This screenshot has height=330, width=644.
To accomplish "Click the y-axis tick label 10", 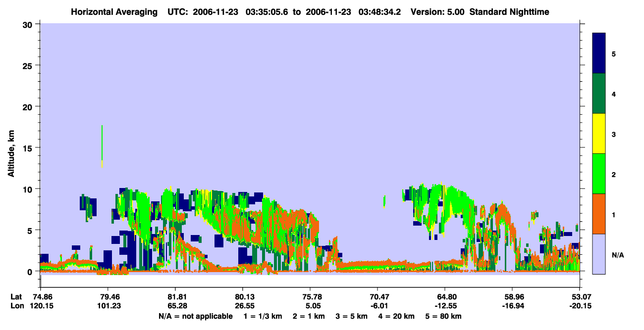I will [x=29, y=189].
